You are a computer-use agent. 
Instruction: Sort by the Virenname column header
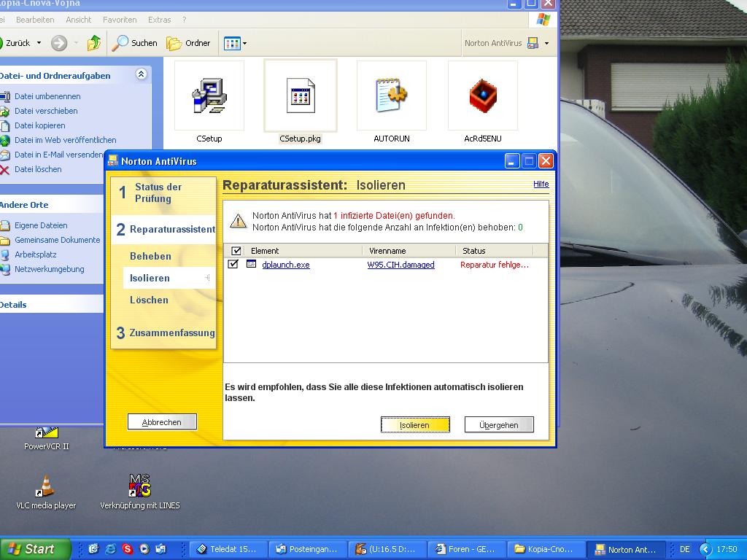(409, 251)
